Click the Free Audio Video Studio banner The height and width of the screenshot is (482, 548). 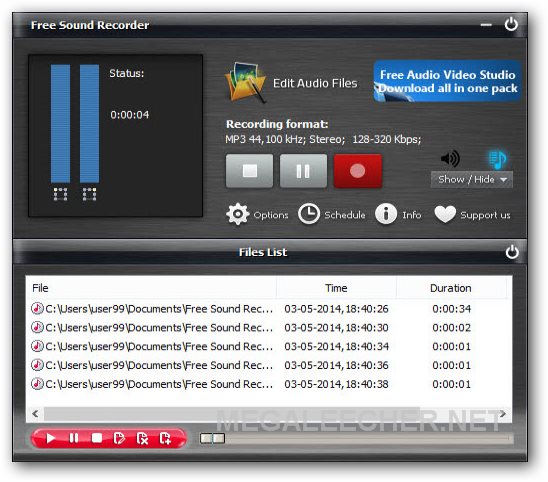447,81
